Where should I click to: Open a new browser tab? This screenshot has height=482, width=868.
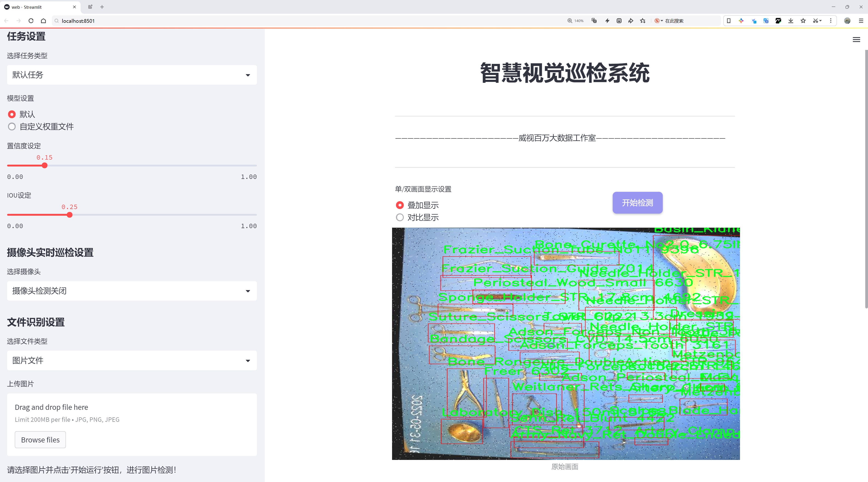point(102,7)
